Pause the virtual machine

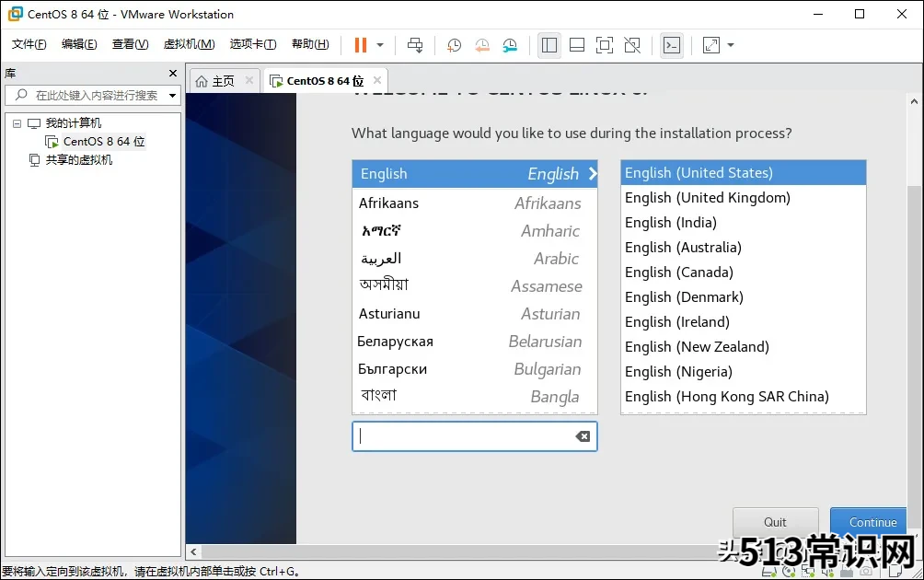360,45
